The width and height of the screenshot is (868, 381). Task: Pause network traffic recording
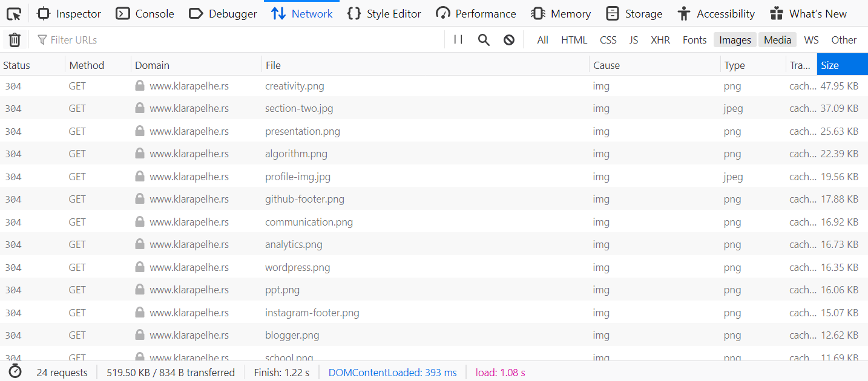point(458,39)
